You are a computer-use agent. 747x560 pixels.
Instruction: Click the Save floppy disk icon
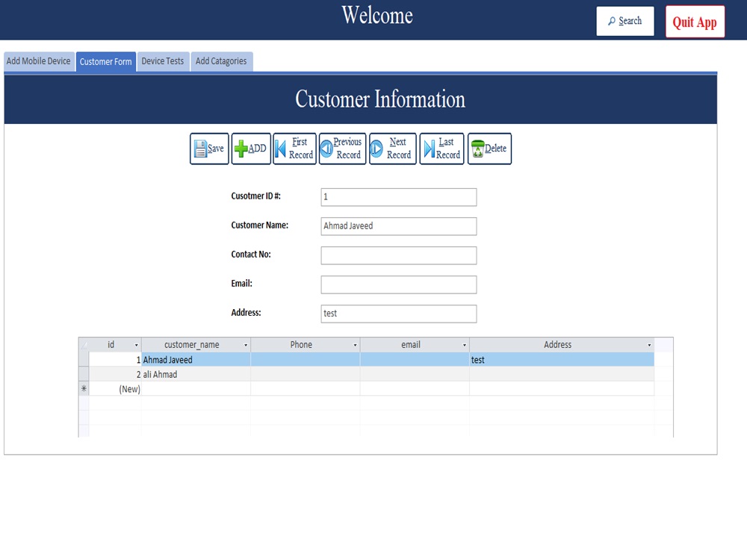click(x=200, y=149)
